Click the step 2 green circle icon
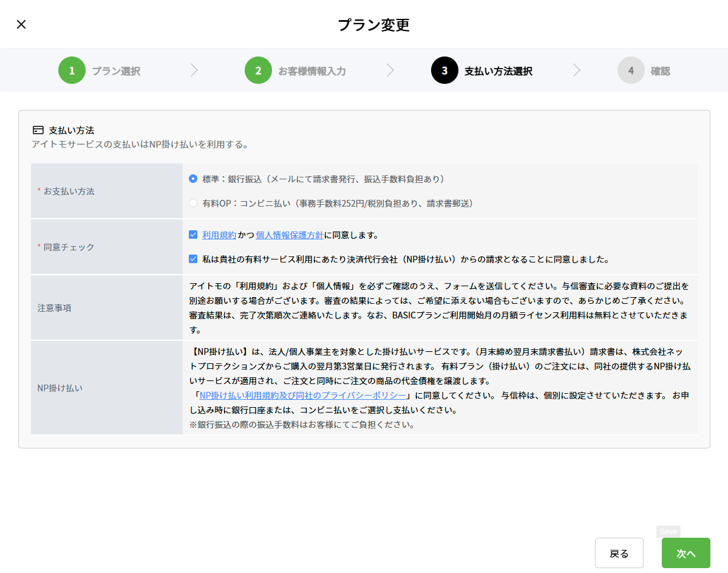728x573 pixels. (258, 70)
